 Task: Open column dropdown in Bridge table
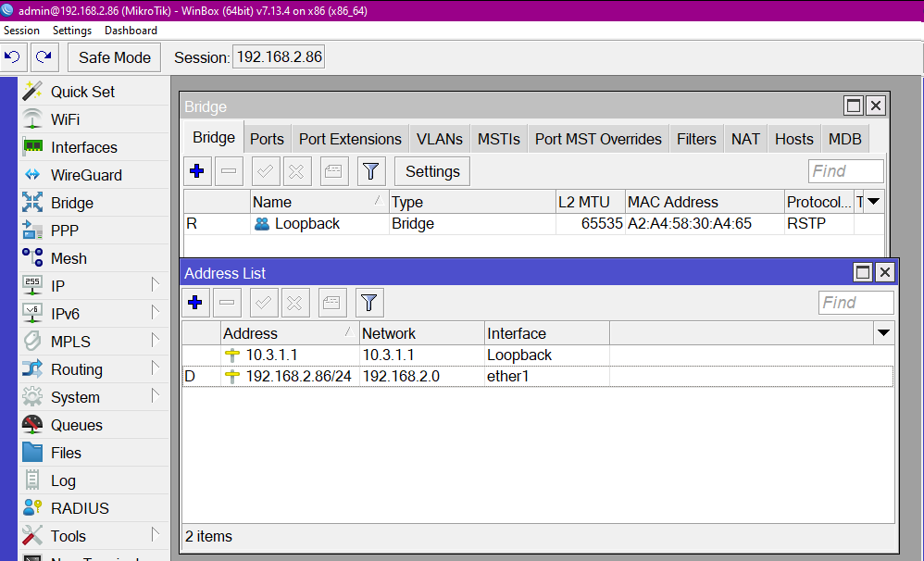point(873,202)
